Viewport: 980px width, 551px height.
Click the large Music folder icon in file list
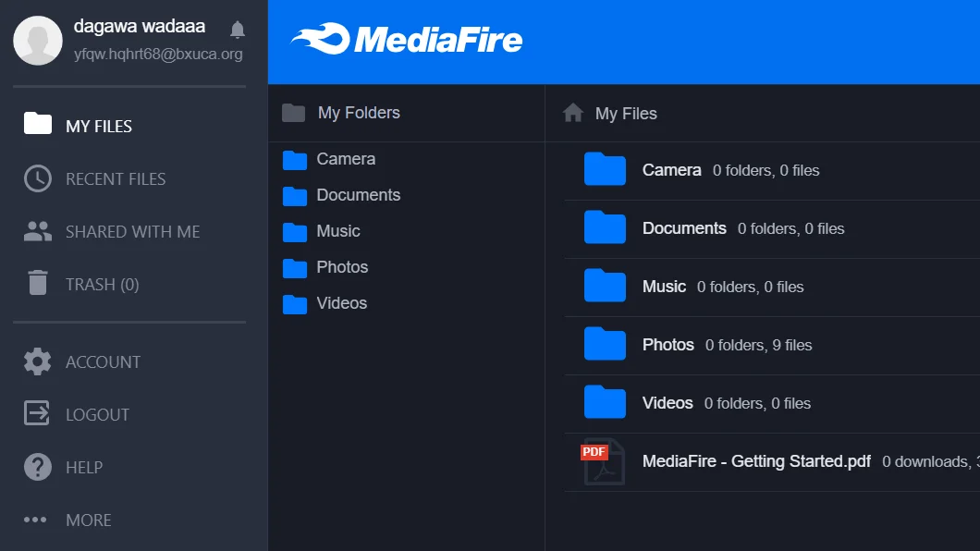605,285
